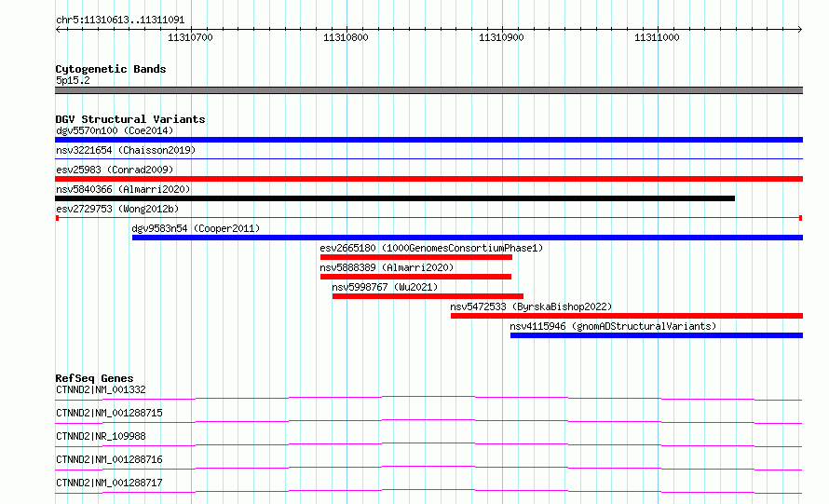The height and width of the screenshot is (504, 829).
Task: Click the left arrowhead of the ruler
Action: pyautogui.click(x=58, y=30)
